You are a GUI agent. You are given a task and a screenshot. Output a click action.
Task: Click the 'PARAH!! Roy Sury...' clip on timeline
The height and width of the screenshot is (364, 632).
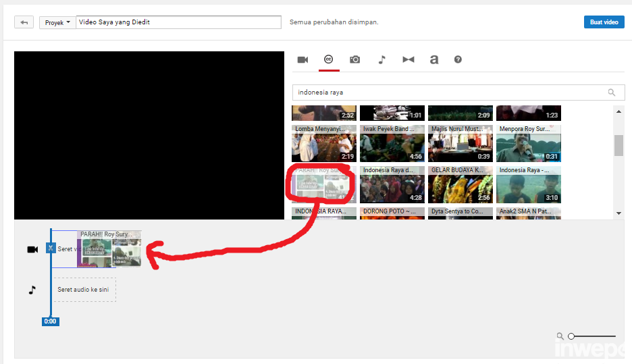(x=109, y=249)
